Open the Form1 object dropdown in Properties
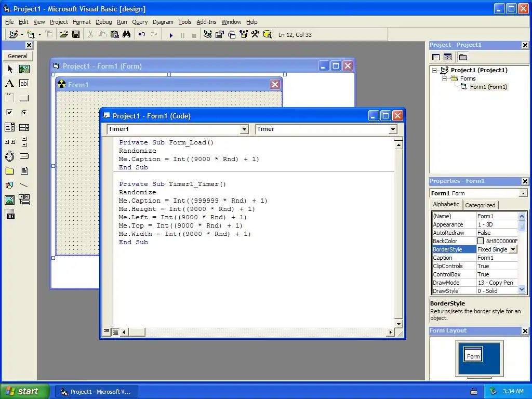This screenshot has height=399, width=532. coord(524,193)
